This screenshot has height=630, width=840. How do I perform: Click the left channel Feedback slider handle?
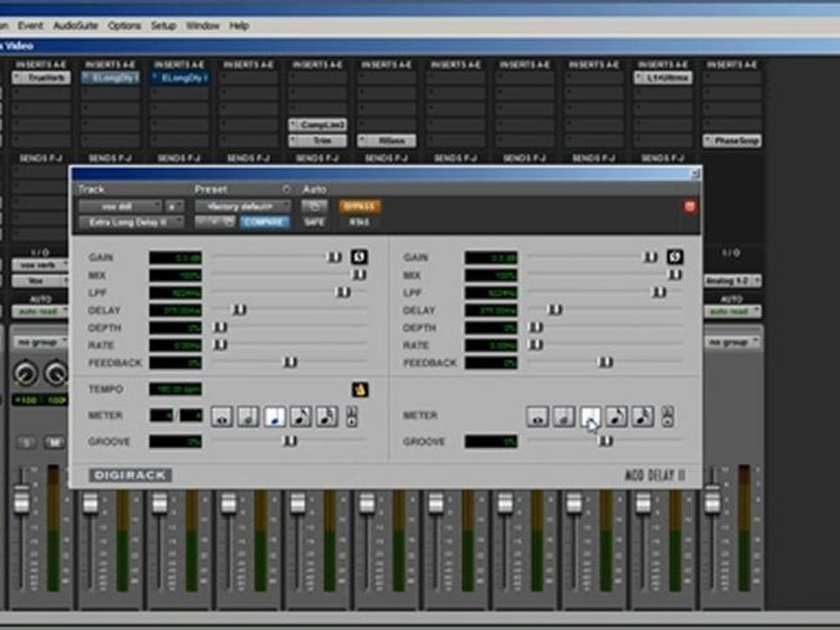[290, 362]
